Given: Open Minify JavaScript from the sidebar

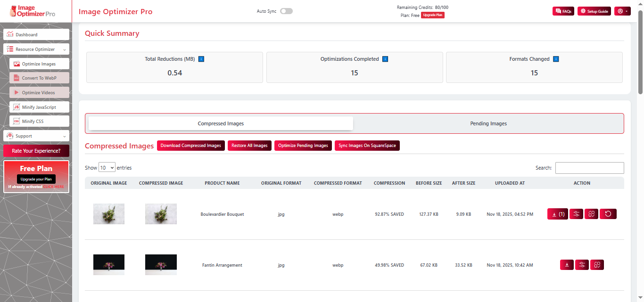Looking at the screenshot, I should click(x=39, y=107).
